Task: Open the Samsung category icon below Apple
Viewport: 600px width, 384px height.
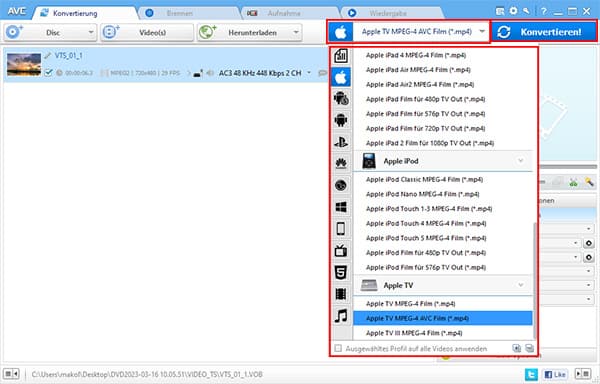Action: (x=341, y=98)
